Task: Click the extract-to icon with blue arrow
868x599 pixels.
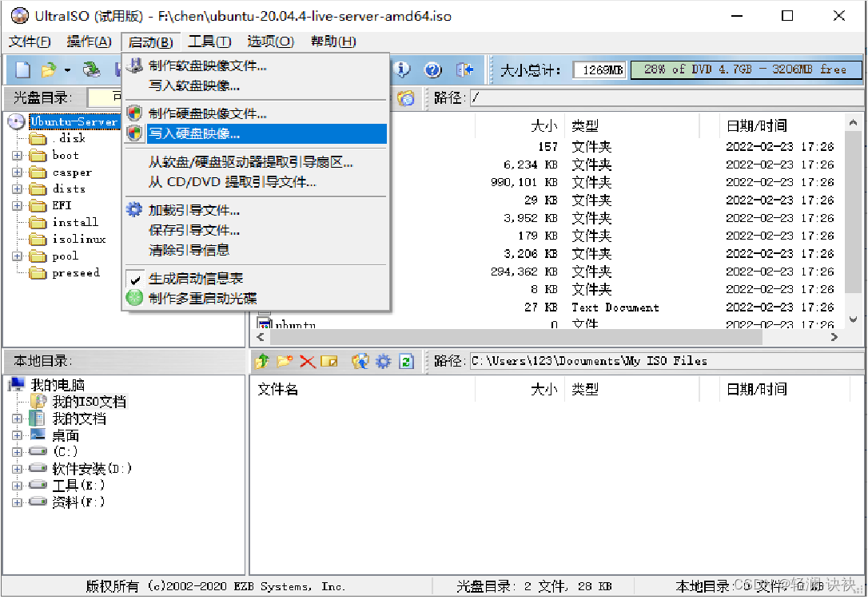Action: 360,361
